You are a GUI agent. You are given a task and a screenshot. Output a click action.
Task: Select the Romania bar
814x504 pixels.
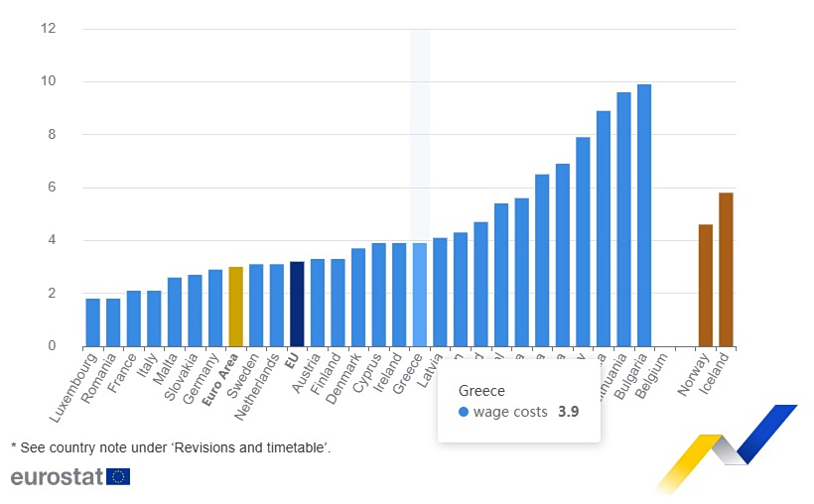pyautogui.click(x=113, y=322)
